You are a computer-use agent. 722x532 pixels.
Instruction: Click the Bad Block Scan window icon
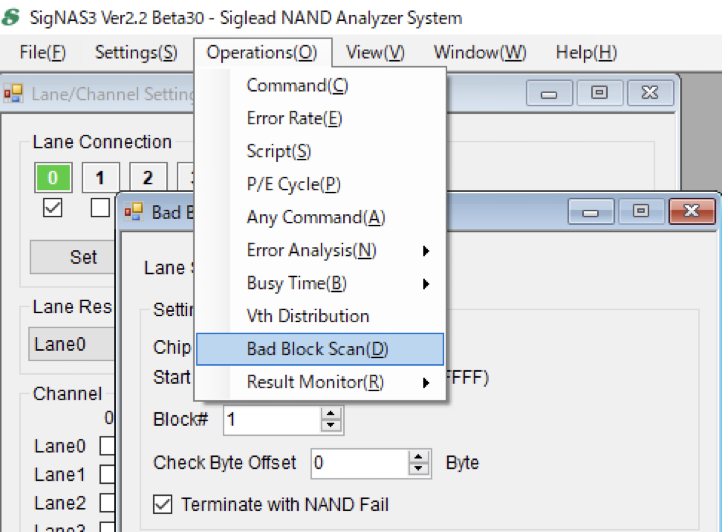tap(133, 212)
